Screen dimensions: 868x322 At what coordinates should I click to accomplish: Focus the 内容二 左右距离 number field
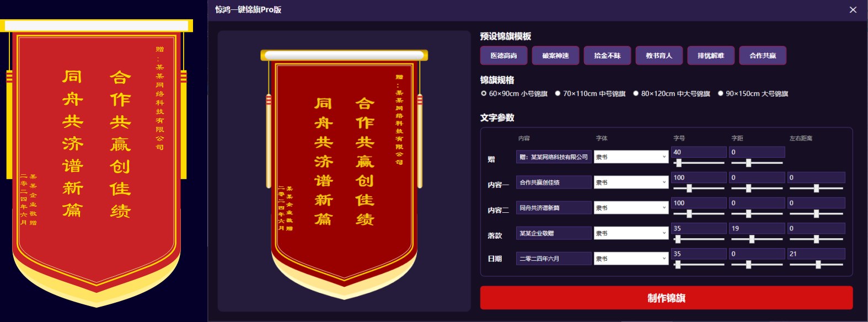click(x=816, y=203)
